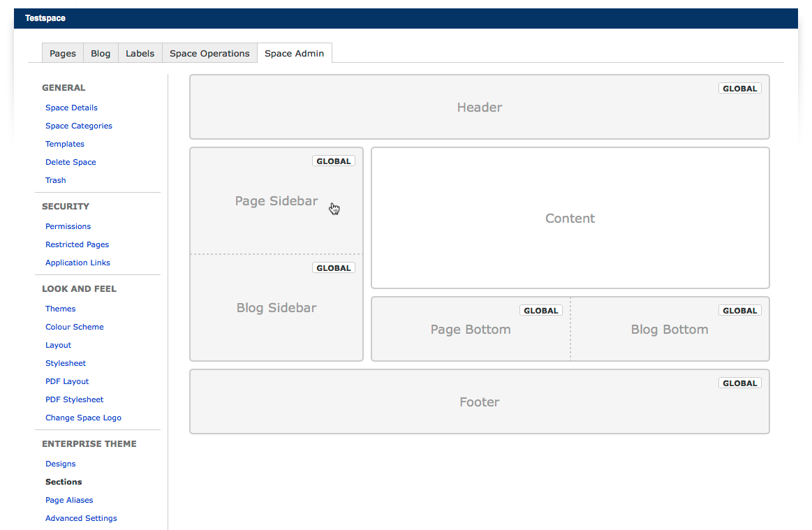This screenshot has width=812, height=530.
Task: Toggle GLOBAL on the Footer section
Action: [739, 383]
